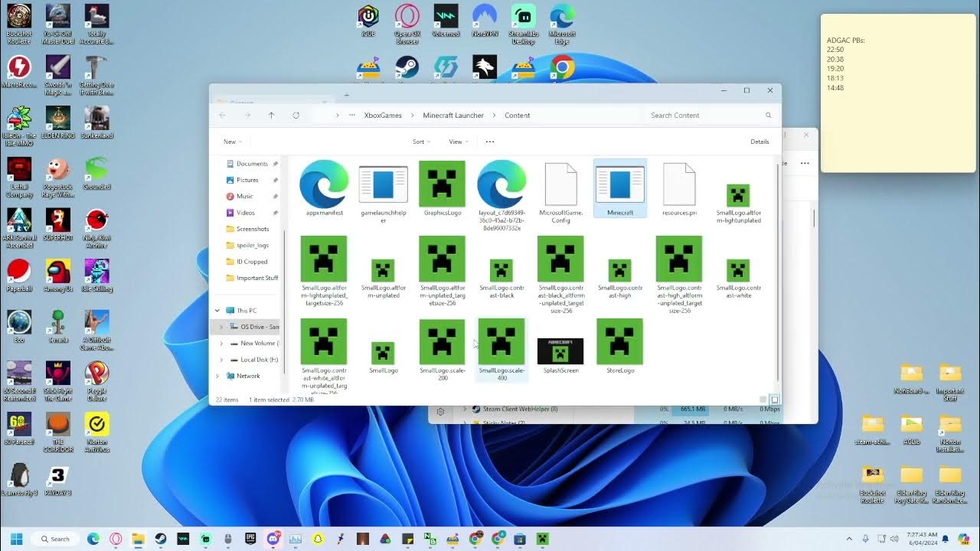
Task: Open Music in the navigation pane
Action: (245, 196)
